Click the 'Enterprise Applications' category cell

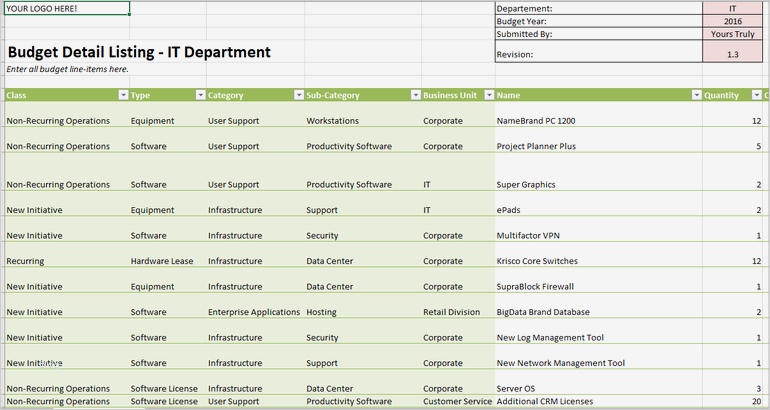[255, 306]
